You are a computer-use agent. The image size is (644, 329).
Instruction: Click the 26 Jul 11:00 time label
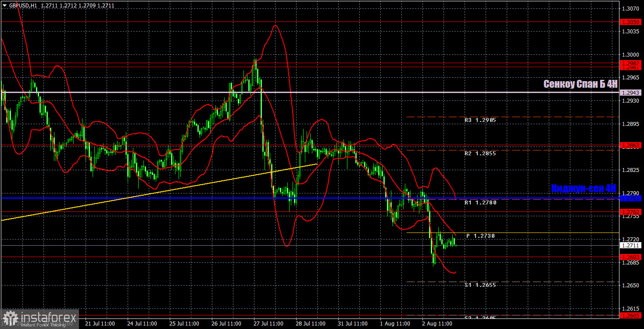click(226, 324)
